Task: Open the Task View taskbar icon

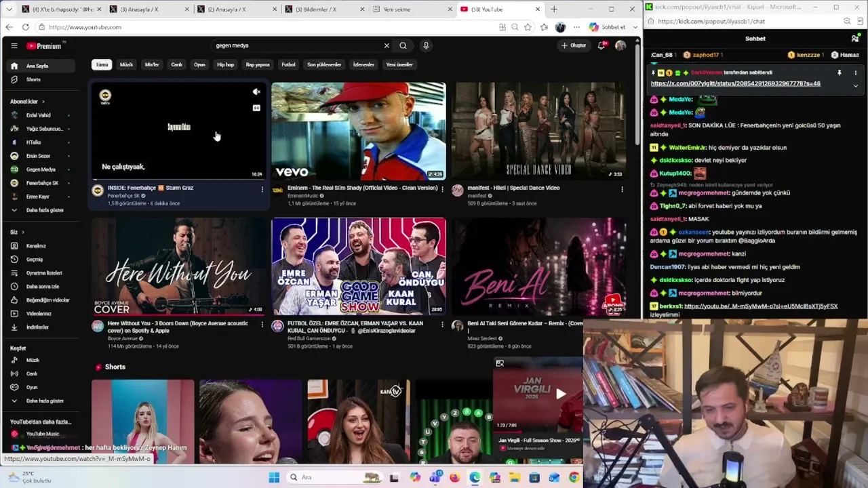Action: point(394,477)
